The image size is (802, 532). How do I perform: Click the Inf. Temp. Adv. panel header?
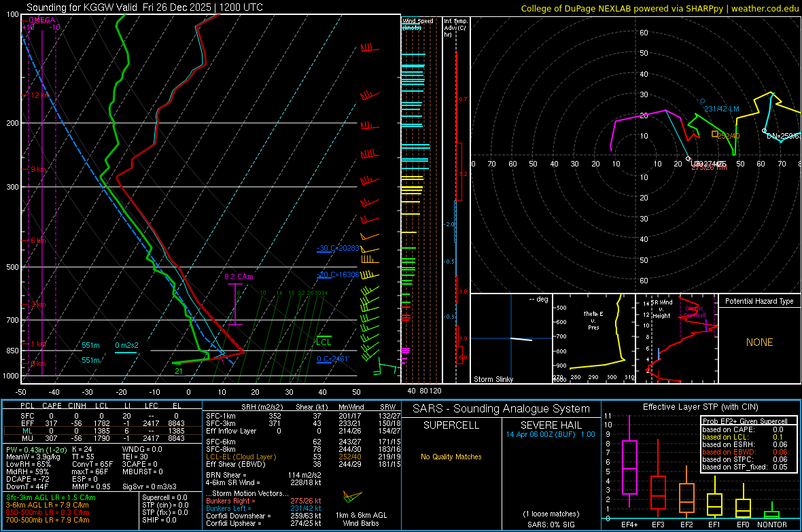click(x=455, y=28)
